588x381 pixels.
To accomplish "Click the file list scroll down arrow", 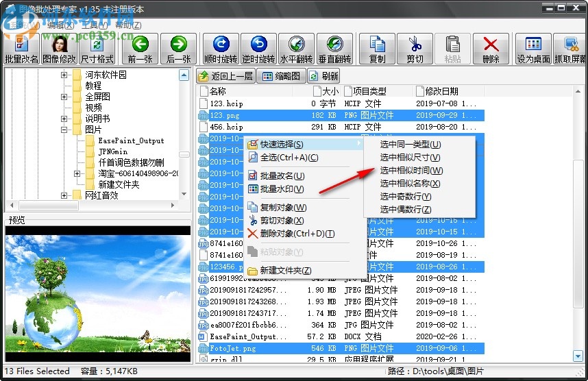I will pos(578,356).
